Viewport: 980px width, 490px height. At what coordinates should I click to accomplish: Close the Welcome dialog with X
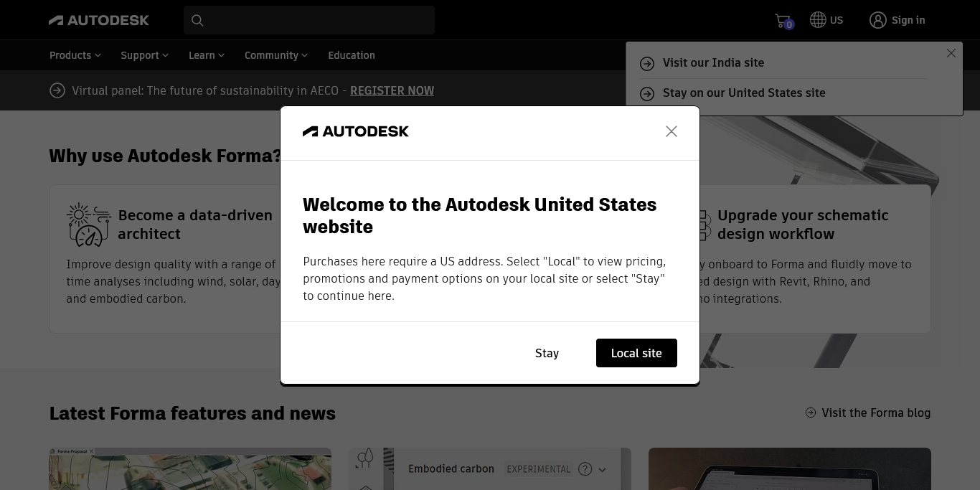point(672,131)
